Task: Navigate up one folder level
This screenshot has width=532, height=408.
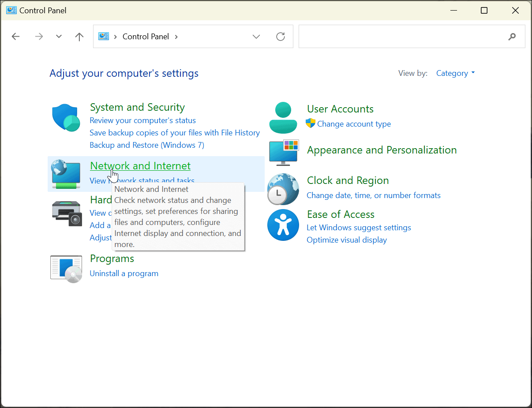Action: click(79, 37)
